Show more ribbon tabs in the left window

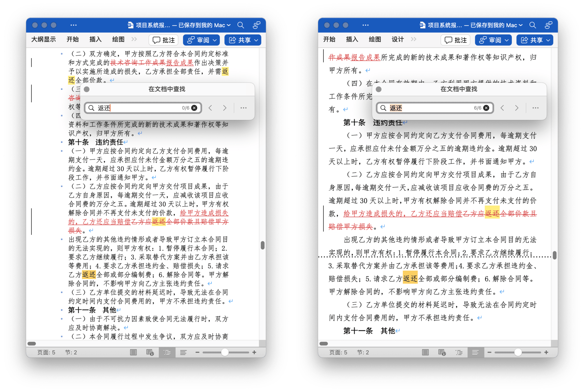[134, 39]
